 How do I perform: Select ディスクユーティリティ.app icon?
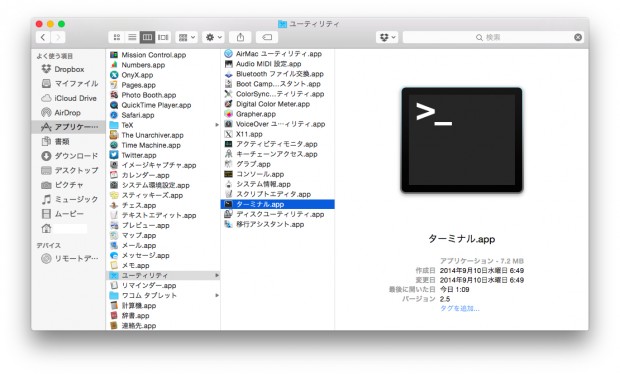pos(228,214)
